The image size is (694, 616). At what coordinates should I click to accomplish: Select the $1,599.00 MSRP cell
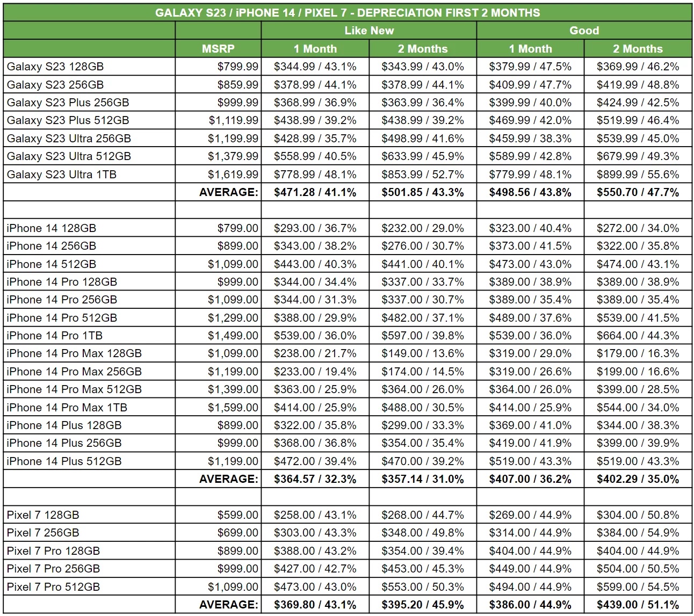[x=233, y=408]
